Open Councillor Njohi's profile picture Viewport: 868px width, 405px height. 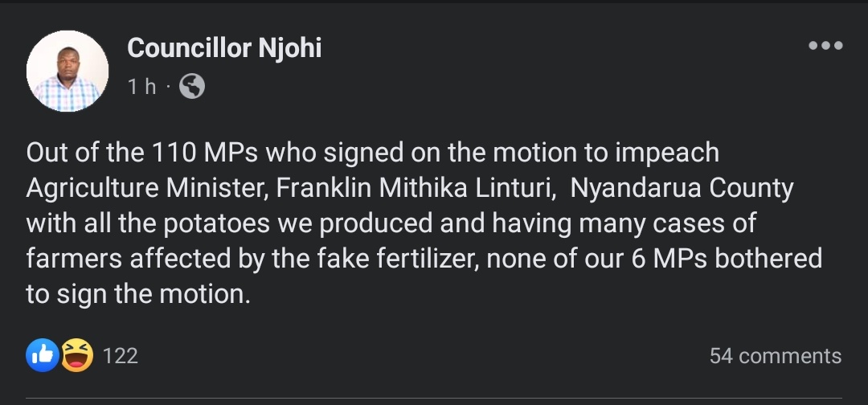click(x=68, y=72)
